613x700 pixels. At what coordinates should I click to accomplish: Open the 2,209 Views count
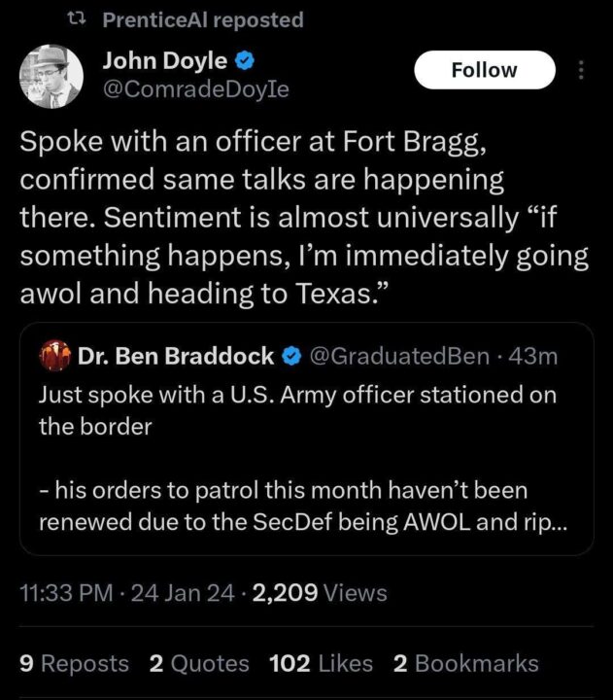pos(320,593)
